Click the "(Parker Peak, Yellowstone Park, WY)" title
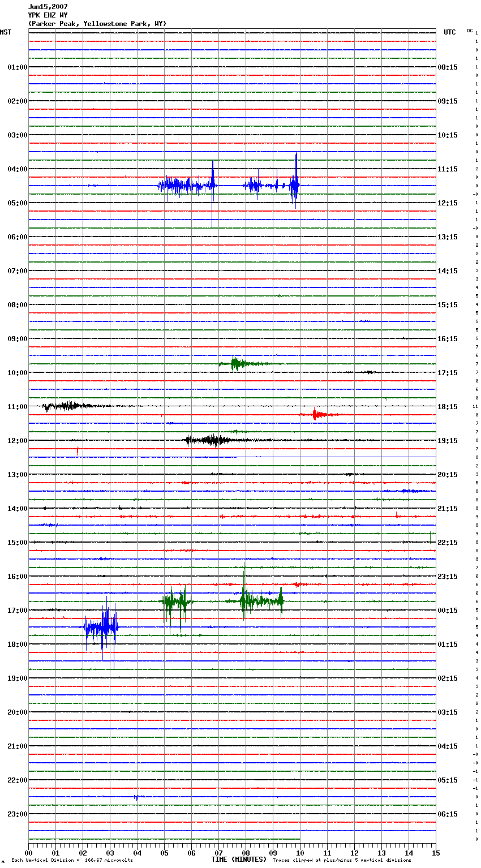 pos(97,24)
